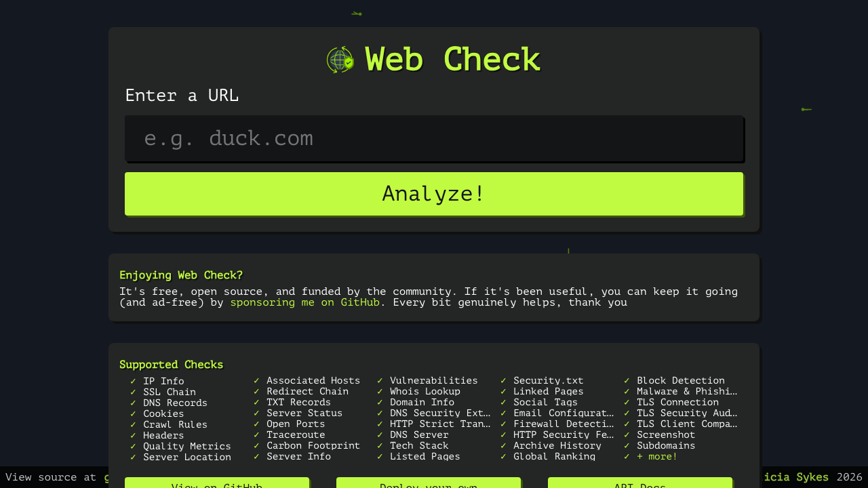Select 'Open Ports' in the checks list
The image size is (868, 488).
(x=296, y=424)
